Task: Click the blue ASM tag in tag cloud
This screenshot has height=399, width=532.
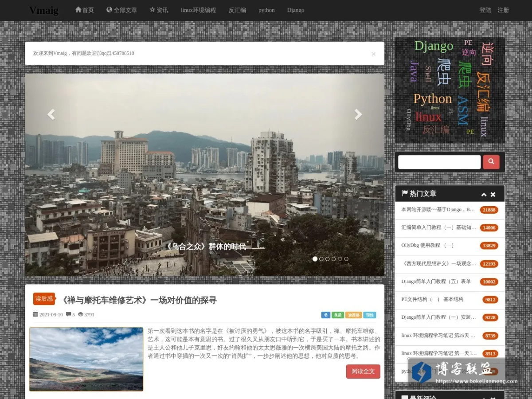Action: pos(462,110)
